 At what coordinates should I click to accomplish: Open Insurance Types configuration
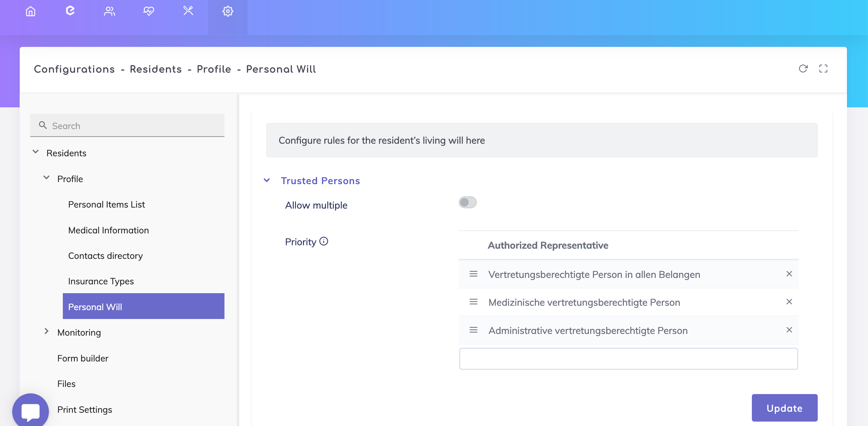tap(101, 281)
